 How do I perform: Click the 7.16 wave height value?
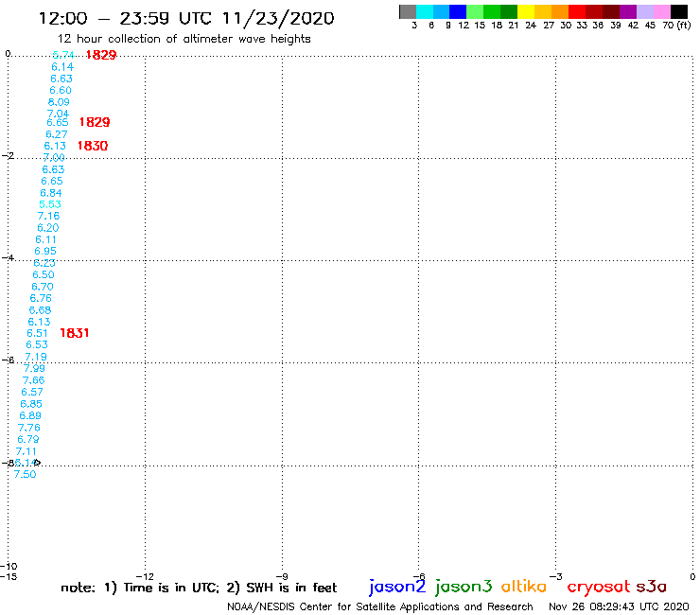click(x=48, y=216)
